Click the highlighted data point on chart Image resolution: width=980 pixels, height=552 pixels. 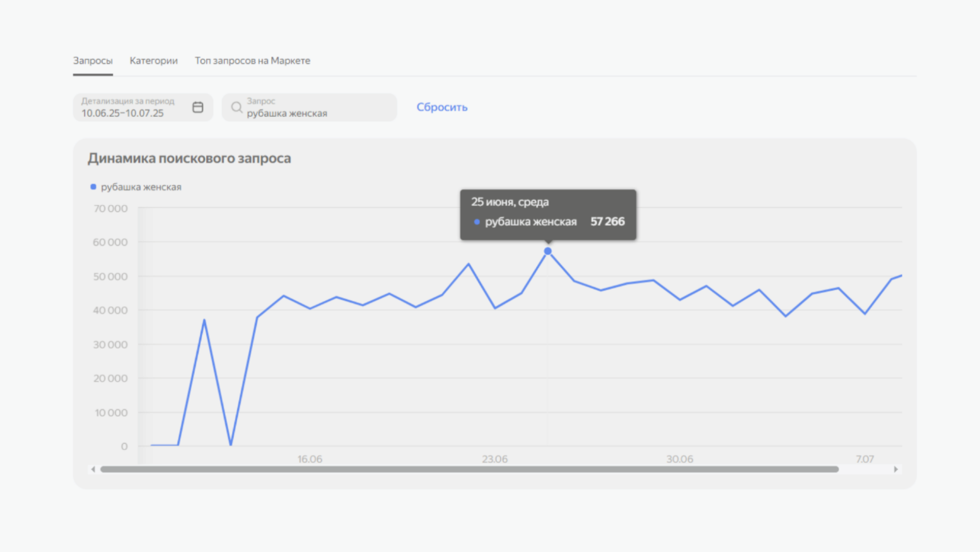[x=547, y=251]
